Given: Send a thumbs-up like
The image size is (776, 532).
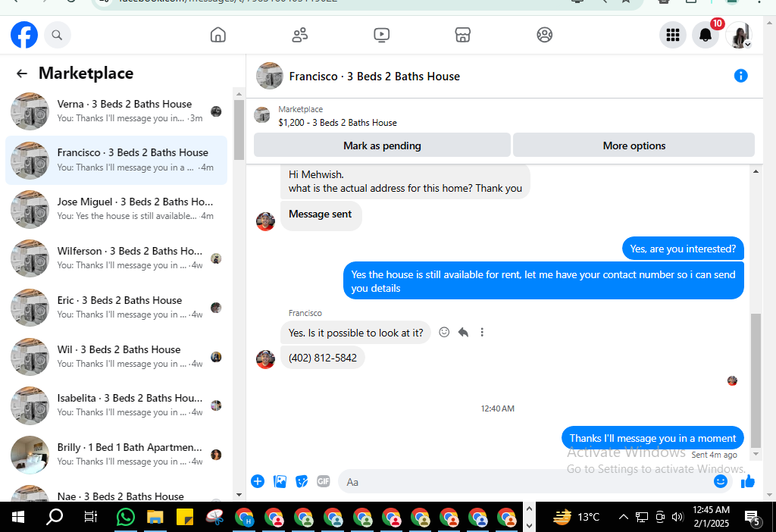Looking at the screenshot, I should tap(747, 481).
